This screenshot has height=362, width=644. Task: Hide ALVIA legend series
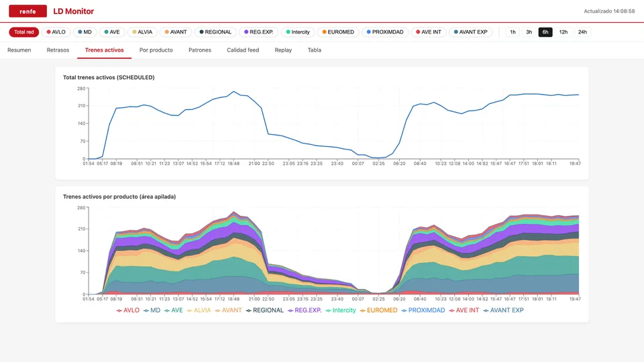point(199,310)
